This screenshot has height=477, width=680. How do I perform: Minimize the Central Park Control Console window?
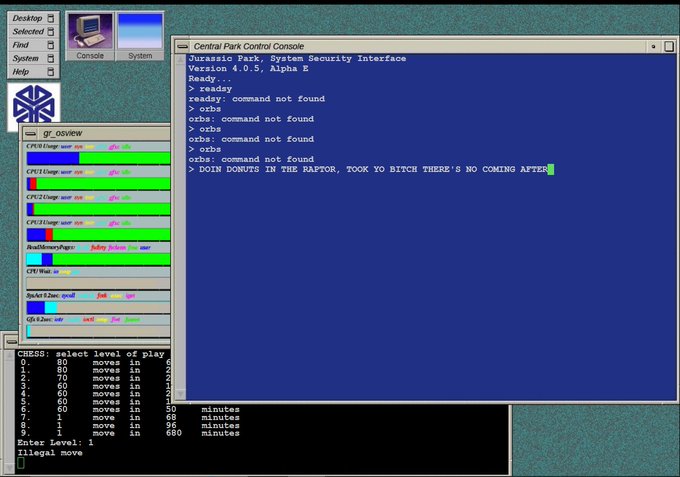[x=653, y=46]
